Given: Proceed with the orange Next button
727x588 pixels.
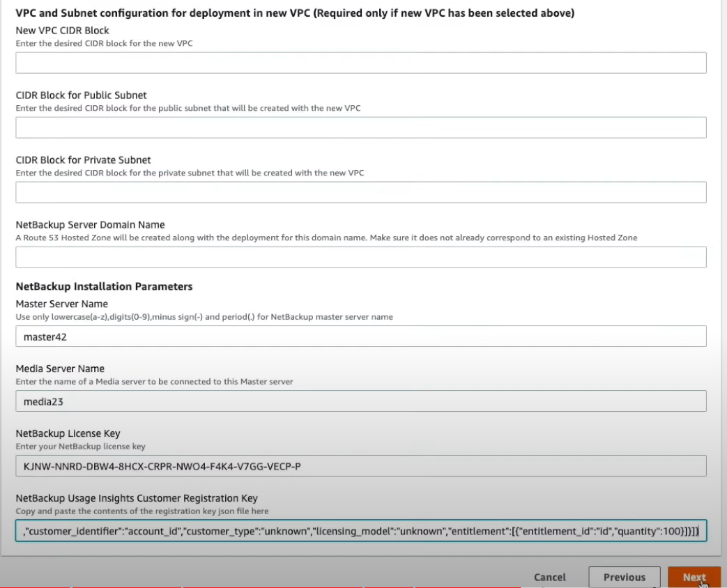Looking at the screenshot, I should coord(694,578).
